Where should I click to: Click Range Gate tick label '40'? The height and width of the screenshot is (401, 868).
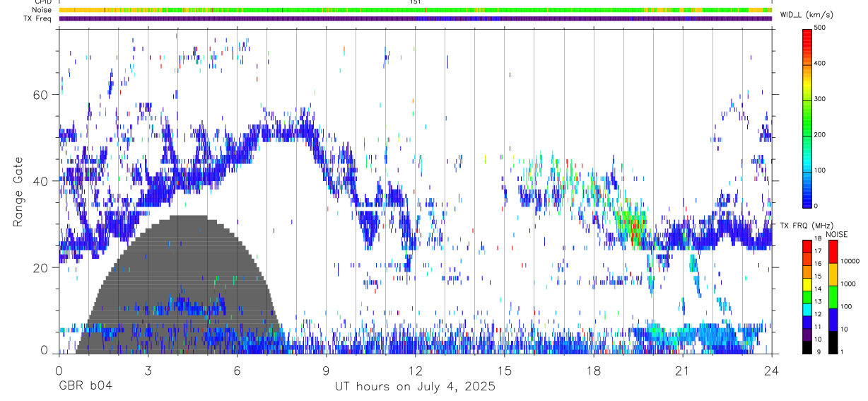pos(41,181)
